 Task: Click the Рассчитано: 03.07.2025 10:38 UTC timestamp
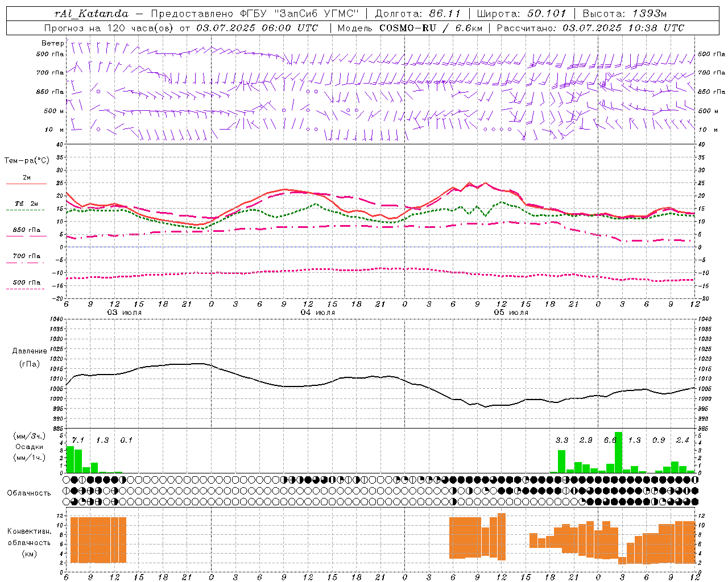pos(590,28)
